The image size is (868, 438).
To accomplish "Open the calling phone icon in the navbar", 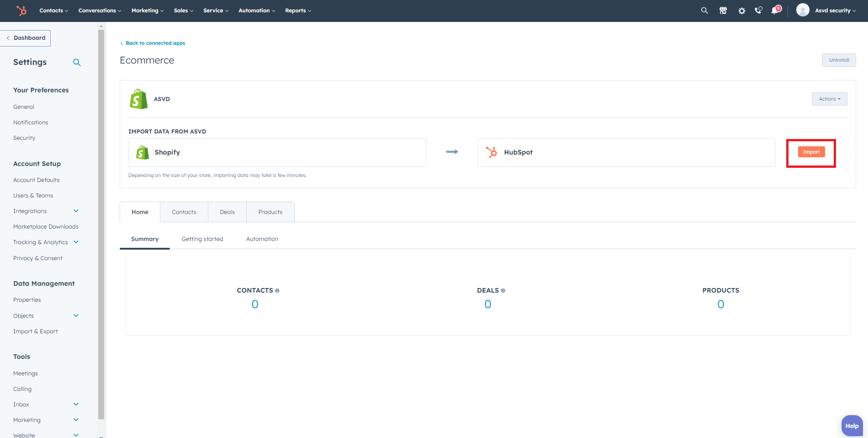I will pos(759,10).
